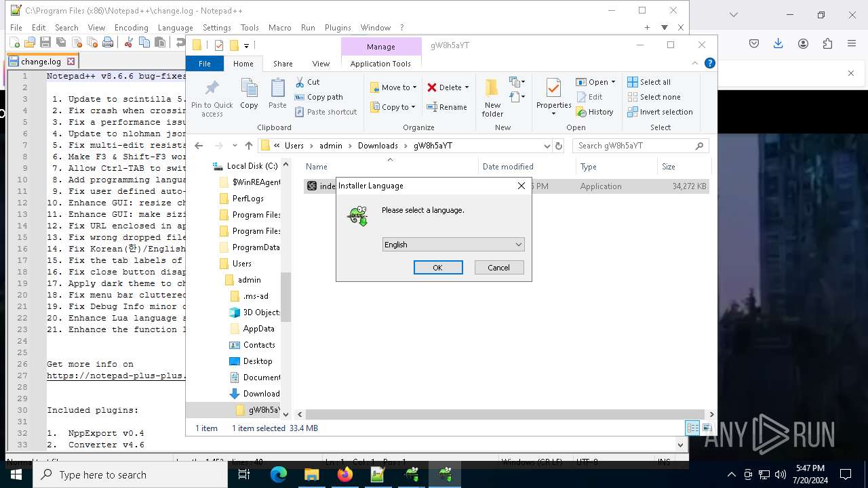Click the New folder button
868x488 pixels.
pos(492,98)
